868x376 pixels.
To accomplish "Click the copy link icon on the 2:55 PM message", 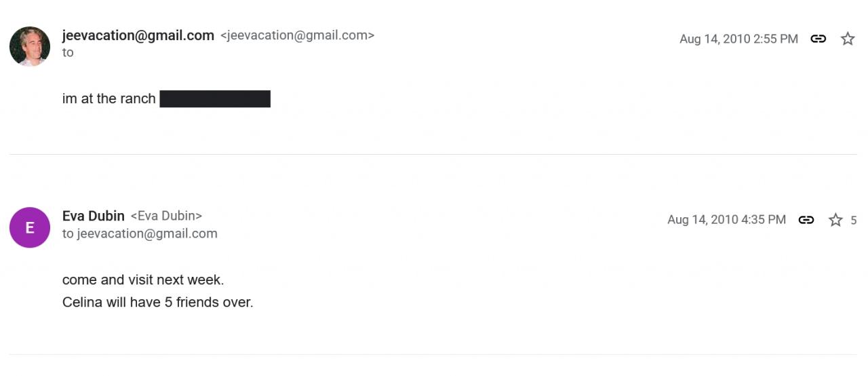I will (x=818, y=39).
